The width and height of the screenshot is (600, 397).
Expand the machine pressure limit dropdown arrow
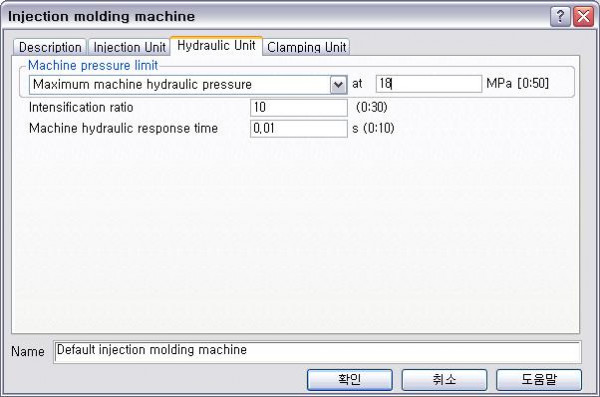[x=338, y=84]
